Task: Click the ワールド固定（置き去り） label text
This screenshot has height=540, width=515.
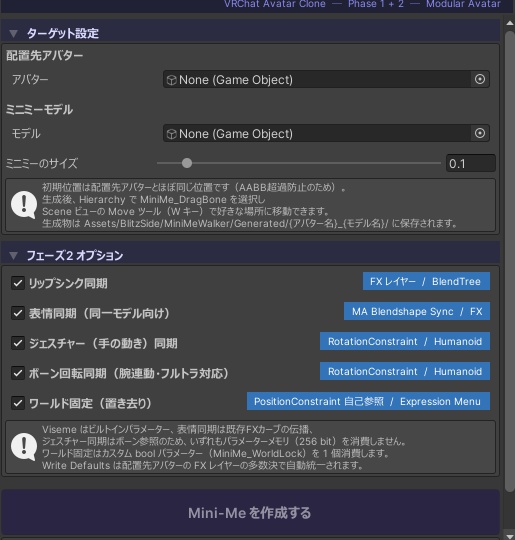Action: [90, 403]
